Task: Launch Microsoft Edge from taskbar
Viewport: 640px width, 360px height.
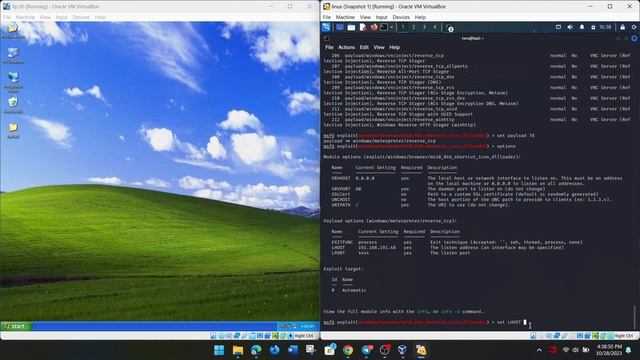Action: [x=256, y=350]
